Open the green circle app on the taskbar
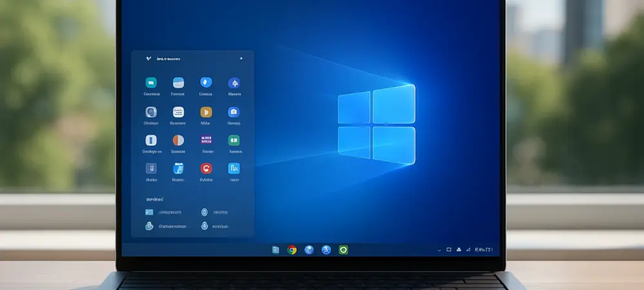Image resolution: width=644 pixels, height=290 pixels. tap(343, 250)
